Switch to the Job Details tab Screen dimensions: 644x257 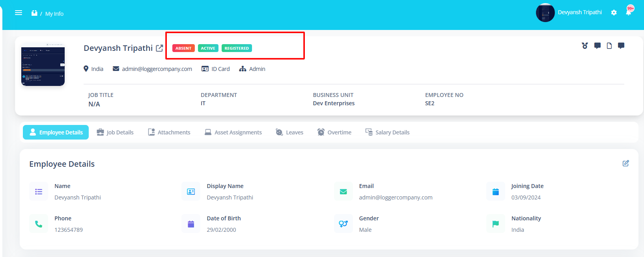[115, 132]
